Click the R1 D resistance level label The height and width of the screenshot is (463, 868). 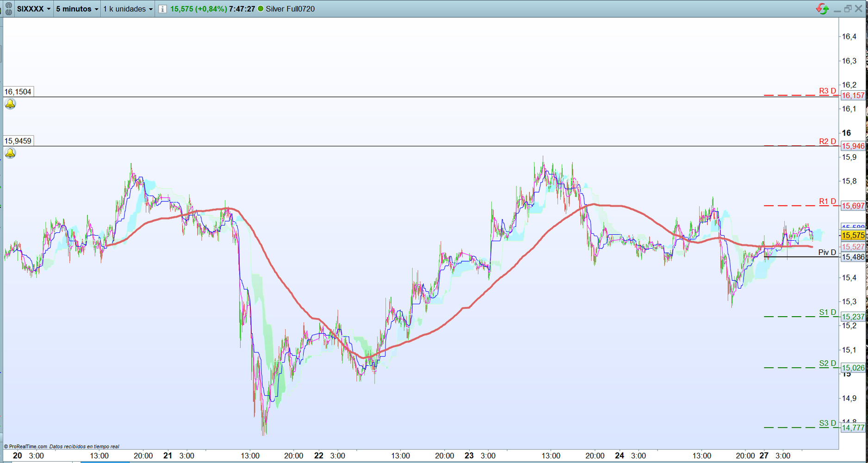(x=827, y=201)
